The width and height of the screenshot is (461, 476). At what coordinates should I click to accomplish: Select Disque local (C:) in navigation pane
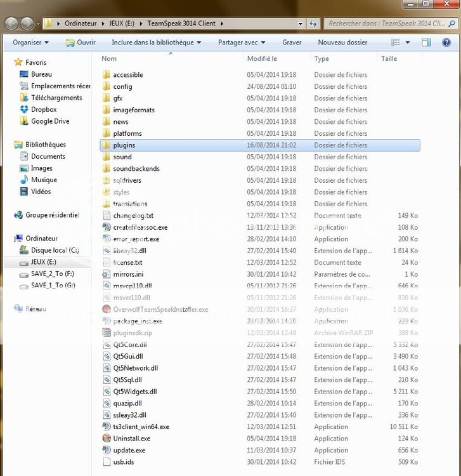tap(55, 251)
